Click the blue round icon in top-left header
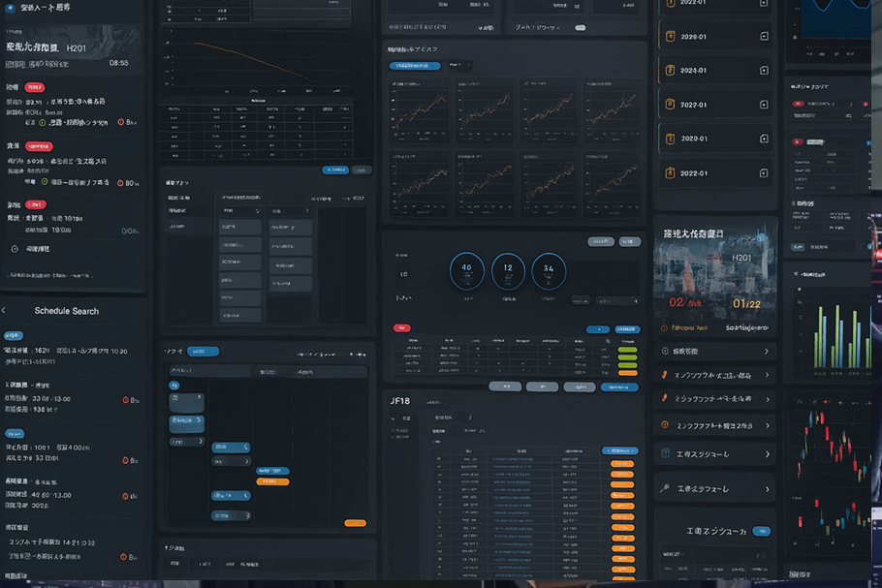882x588 pixels. pyautogui.click(x=9, y=7)
